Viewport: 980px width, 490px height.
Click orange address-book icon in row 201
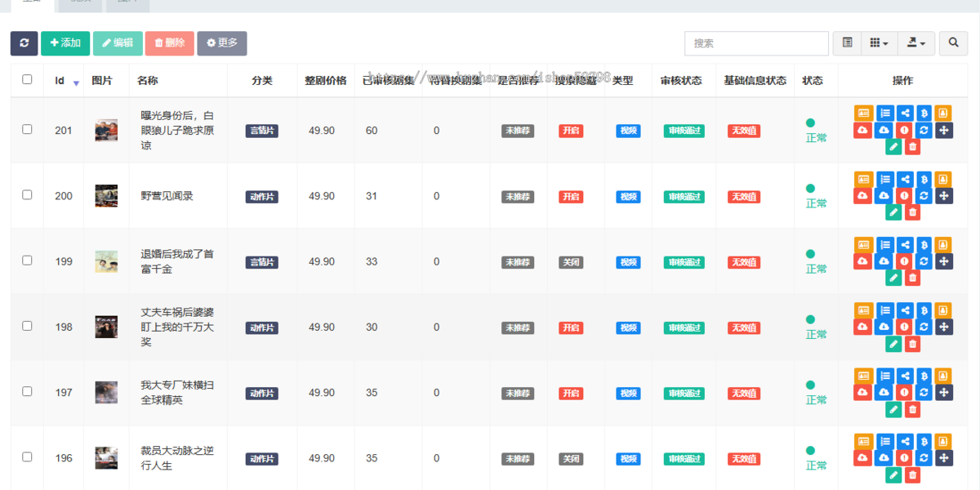click(943, 113)
